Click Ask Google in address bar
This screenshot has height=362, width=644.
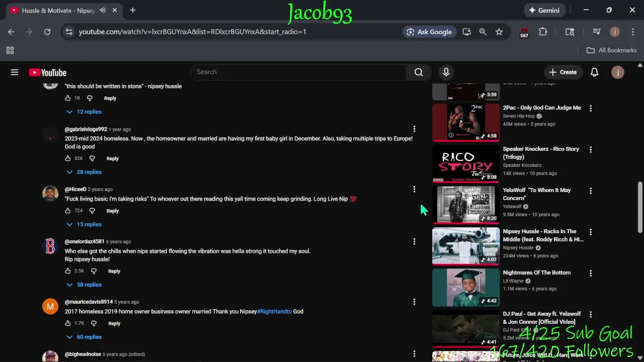pyautogui.click(x=429, y=32)
